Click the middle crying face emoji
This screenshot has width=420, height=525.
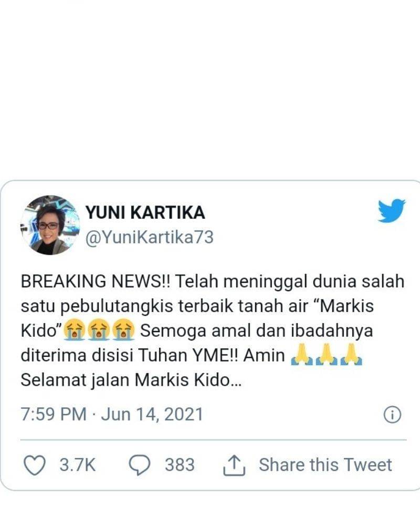(x=99, y=330)
